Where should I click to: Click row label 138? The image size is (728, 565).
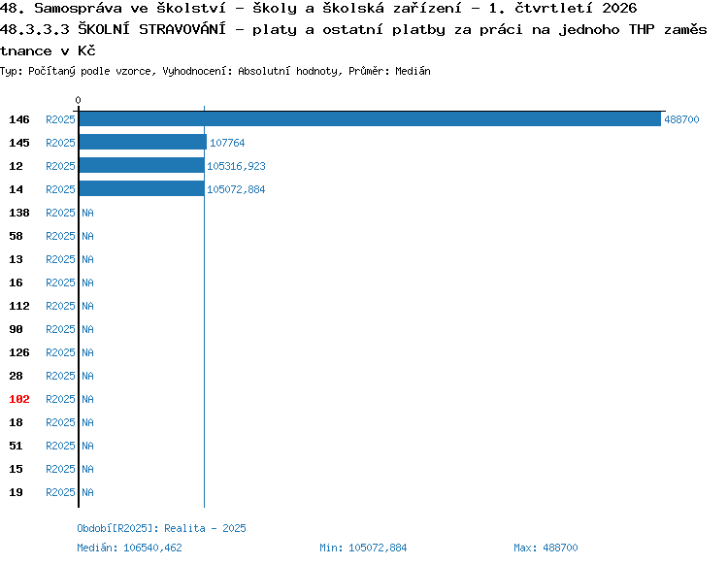[19, 213]
